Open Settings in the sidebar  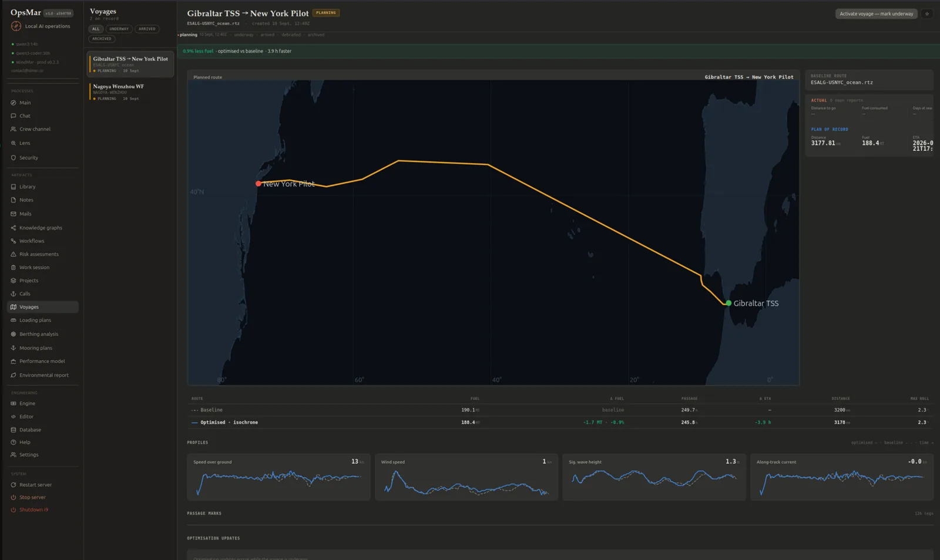click(x=43, y=455)
